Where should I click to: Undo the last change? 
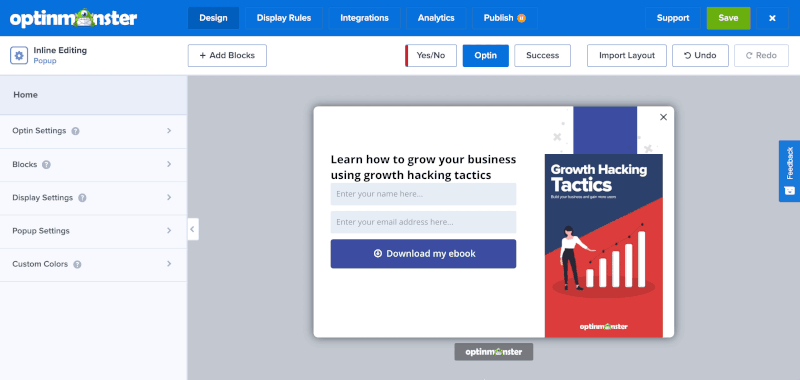point(700,56)
